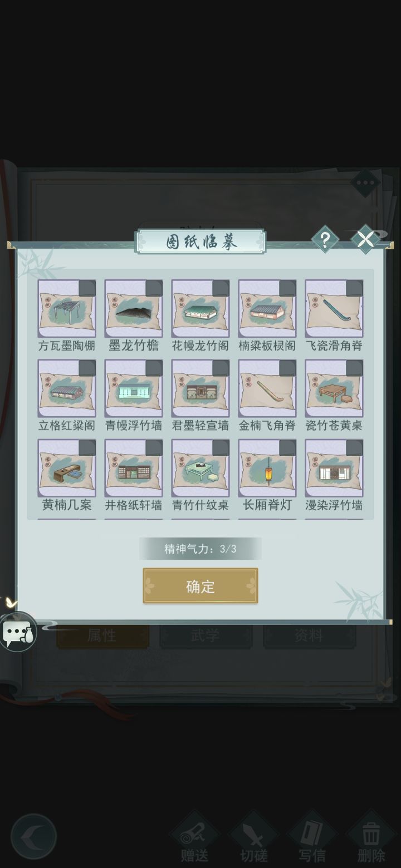Choose the 花幔龙竹阁 blueprint icon
Screen dimensions: 401x868
pos(200,308)
